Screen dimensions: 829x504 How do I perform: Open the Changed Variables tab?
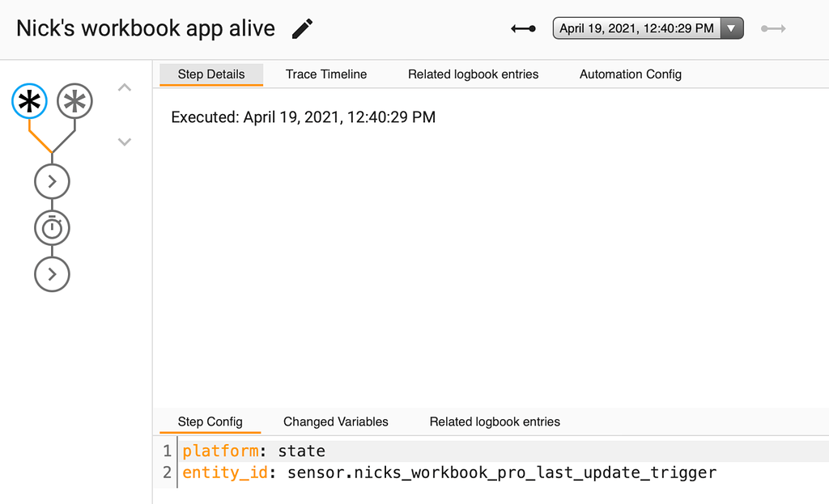point(335,421)
